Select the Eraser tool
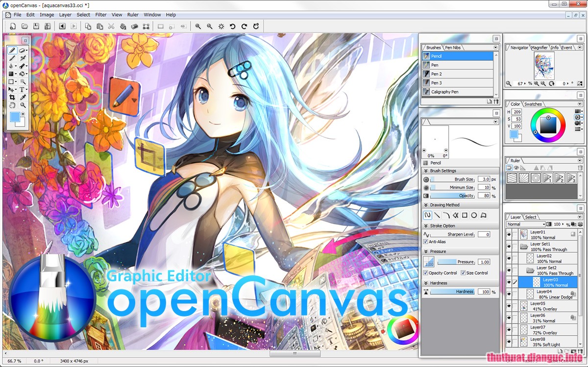This screenshot has width=588, height=367. pyautogui.click(x=22, y=51)
